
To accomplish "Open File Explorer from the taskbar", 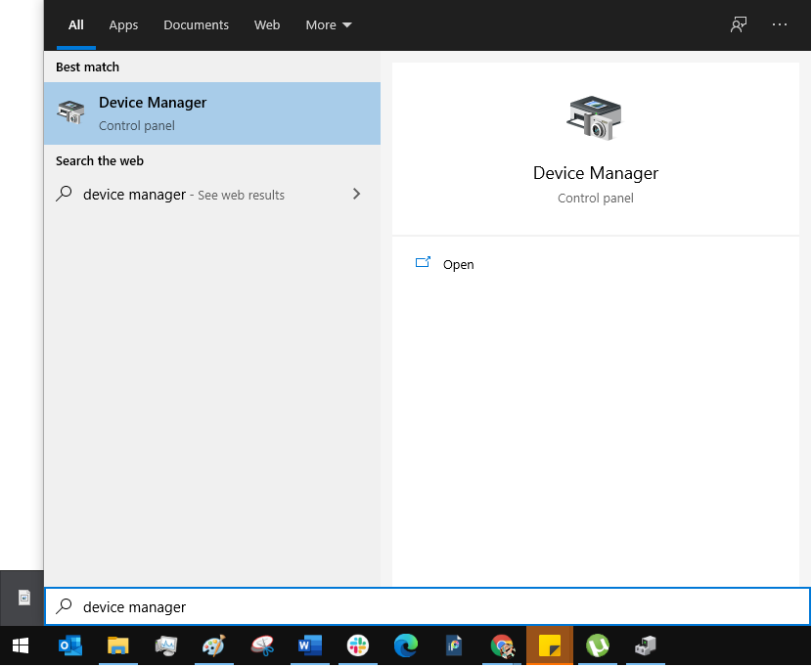I will click(x=118, y=645).
